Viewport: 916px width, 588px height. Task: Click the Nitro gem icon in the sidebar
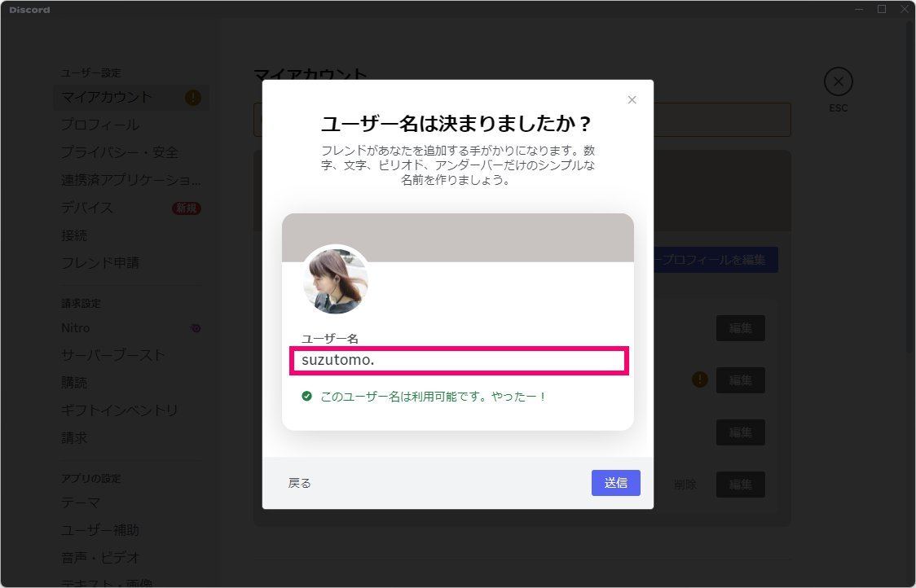[x=195, y=327]
